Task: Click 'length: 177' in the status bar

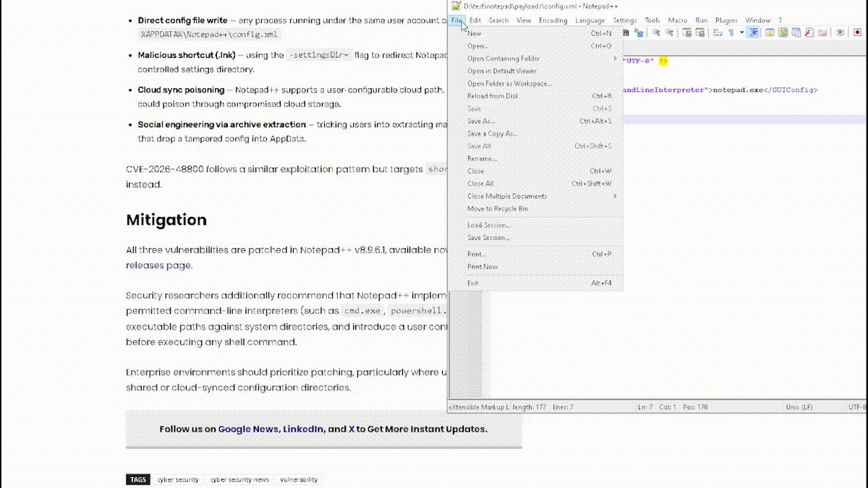Action: (x=530, y=407)
